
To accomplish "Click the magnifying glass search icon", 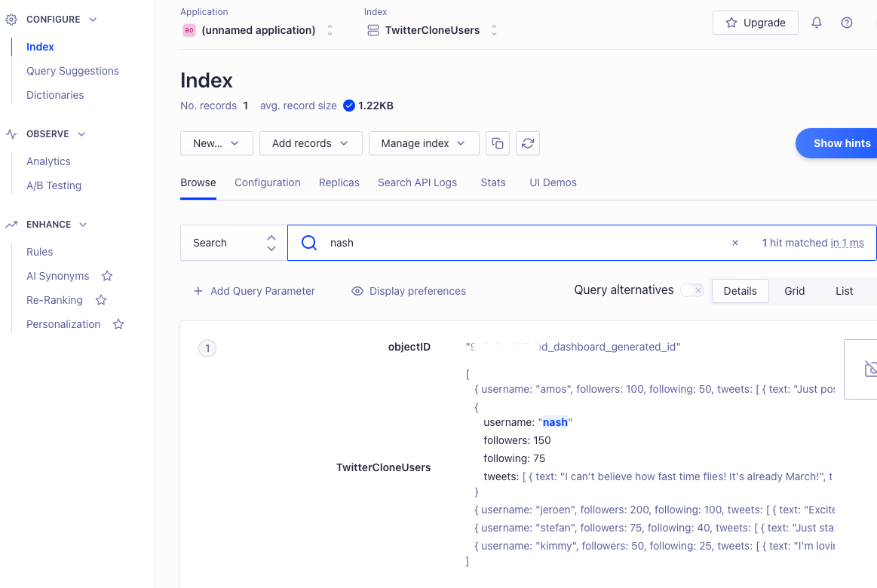I will (x=308, y=242).
